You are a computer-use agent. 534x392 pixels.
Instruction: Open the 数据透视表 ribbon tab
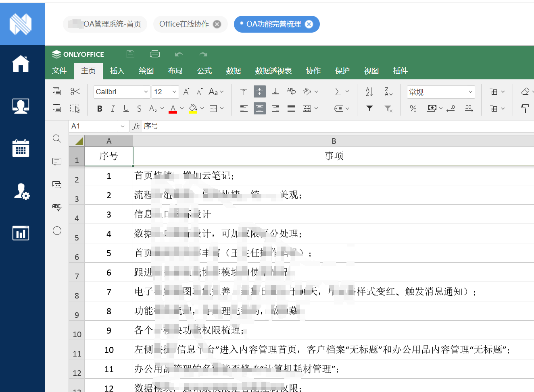273,71
